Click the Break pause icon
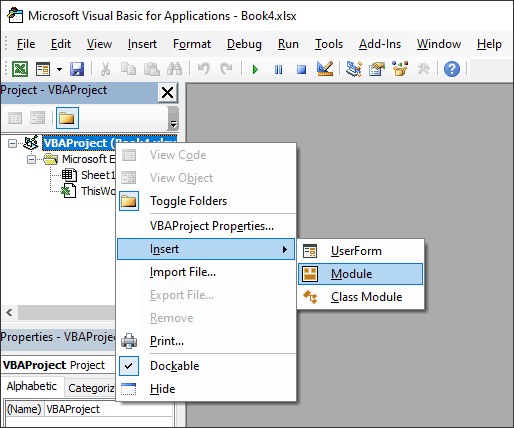514x428 pixels. coord(278,70)
